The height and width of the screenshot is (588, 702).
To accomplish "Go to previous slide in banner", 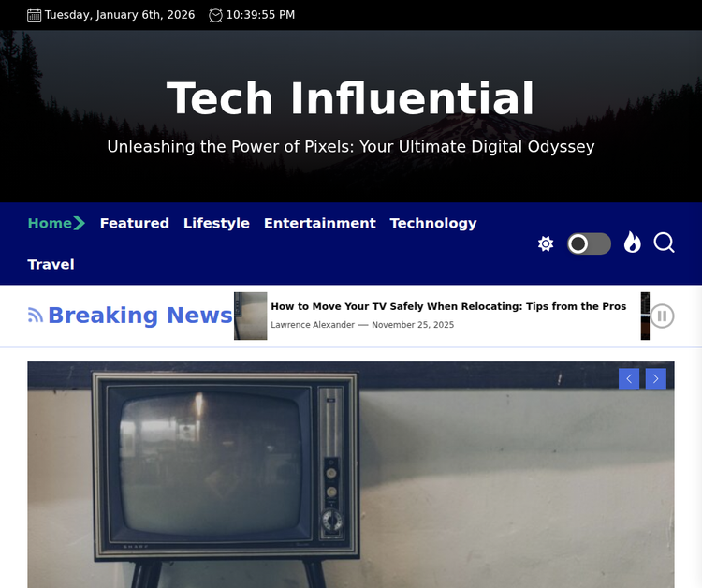I will (x=629, y=378).
